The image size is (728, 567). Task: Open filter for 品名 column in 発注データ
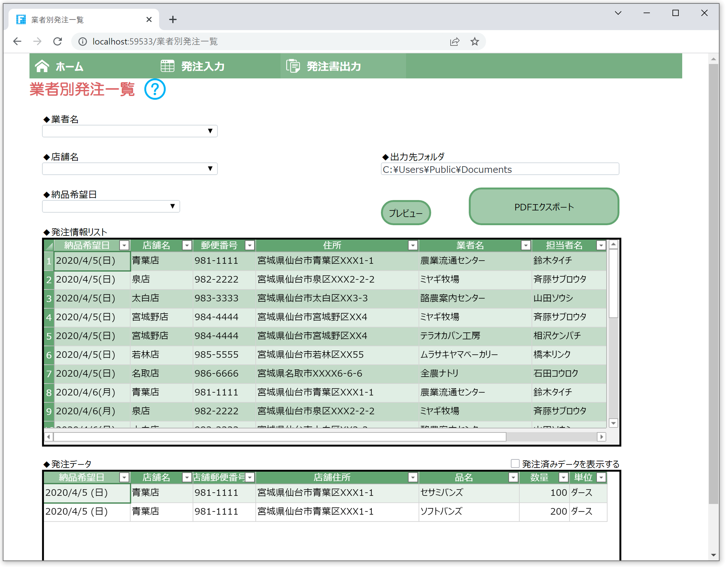click(513, 478)
